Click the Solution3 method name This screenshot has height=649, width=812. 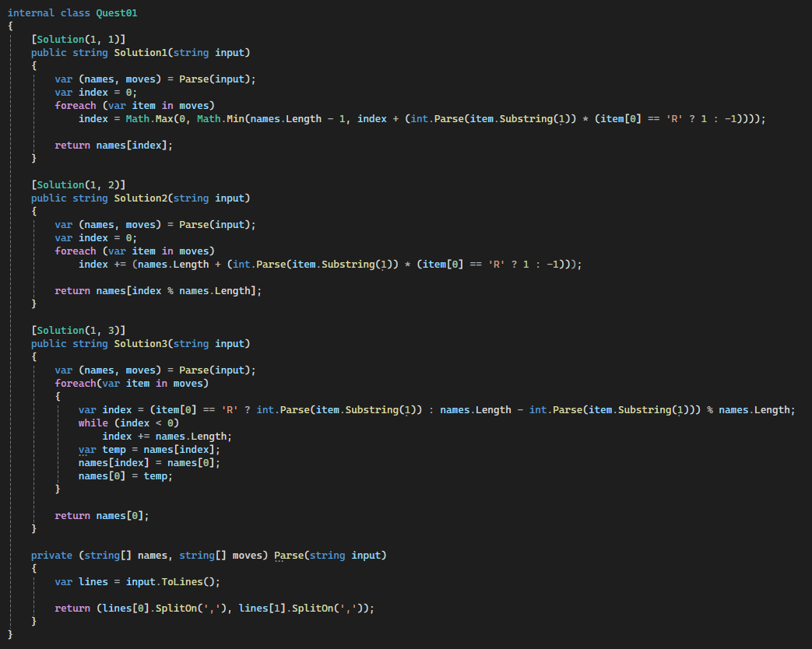pyautogui.click(x=141, y=344)
